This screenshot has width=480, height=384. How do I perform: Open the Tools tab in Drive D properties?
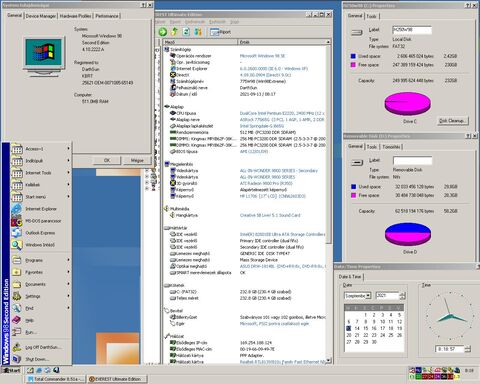(372, 147)
